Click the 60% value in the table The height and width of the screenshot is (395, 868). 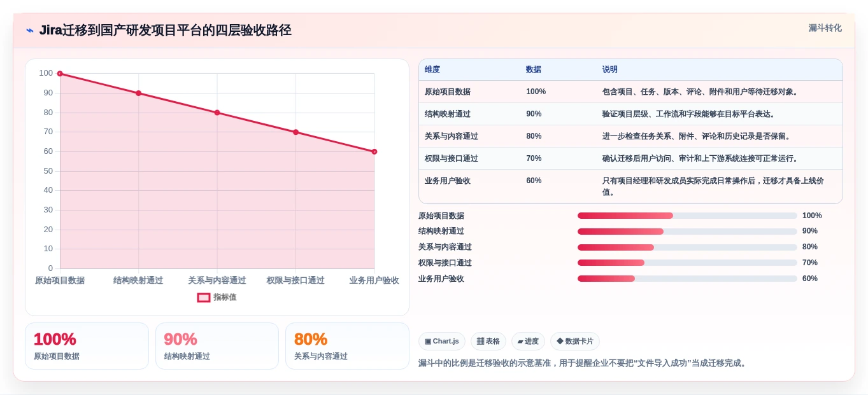click(x=534, y=181)
